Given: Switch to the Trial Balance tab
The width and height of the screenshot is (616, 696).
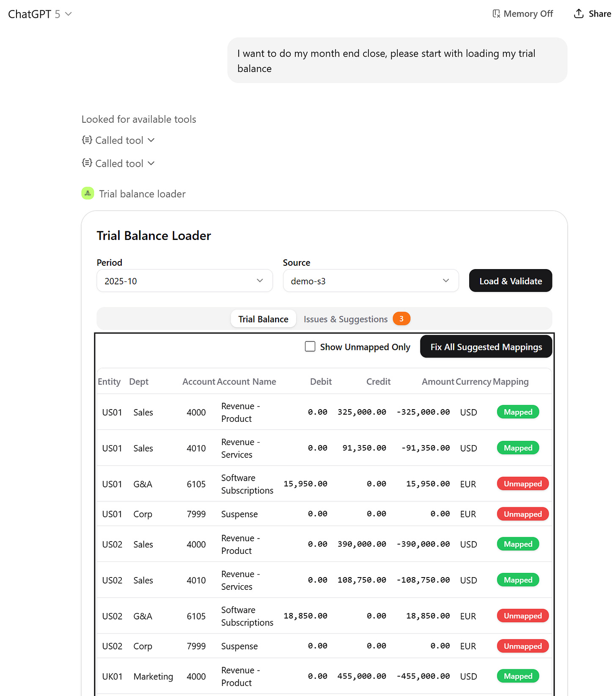Looking at the screenshot, I should pos(263,319).
